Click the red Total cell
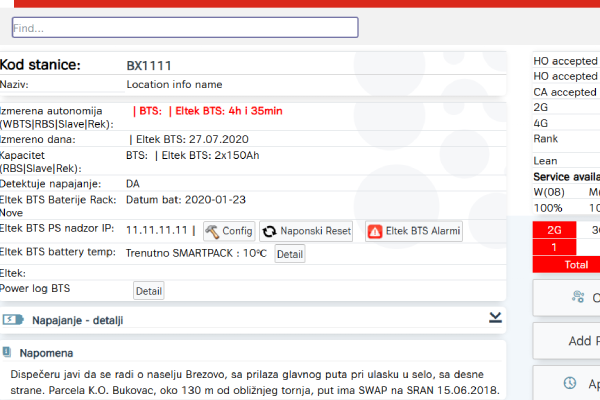600x400 pixels. tap(566, 265)
